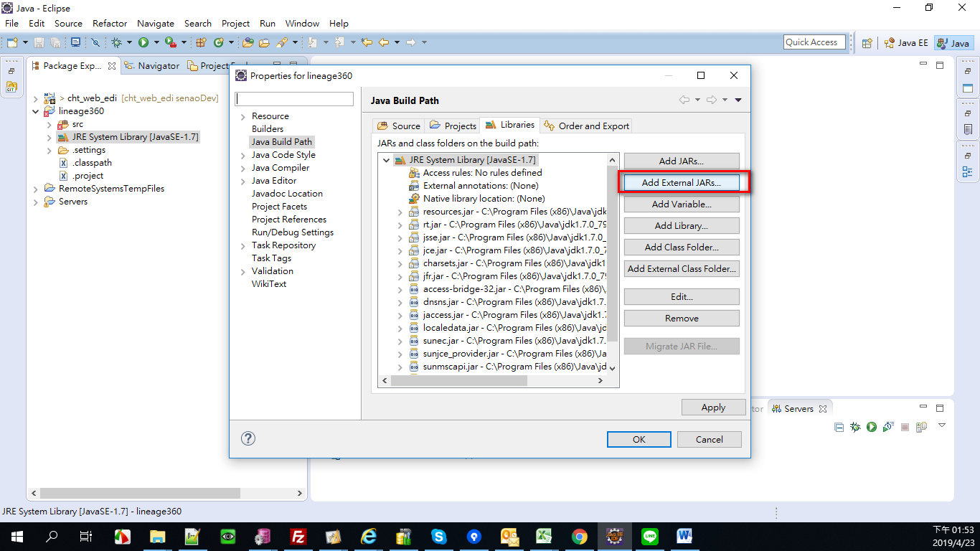Open the Refactor menu
The image size is (980, 551).
pyautogui.click(x=110, y=23)
